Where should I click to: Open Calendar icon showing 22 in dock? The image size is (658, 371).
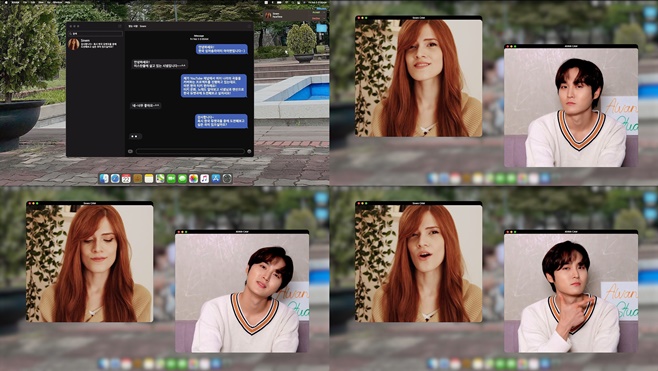point(126,179)
